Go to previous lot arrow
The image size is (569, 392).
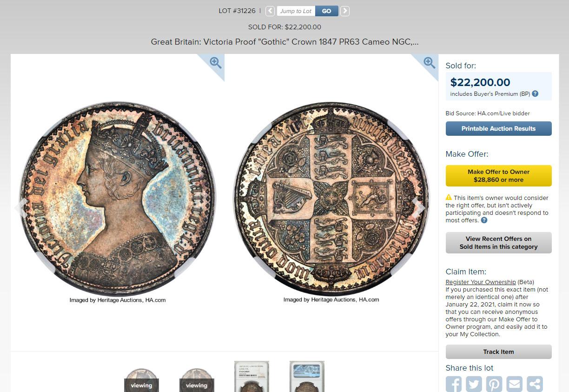pos(270,11)
